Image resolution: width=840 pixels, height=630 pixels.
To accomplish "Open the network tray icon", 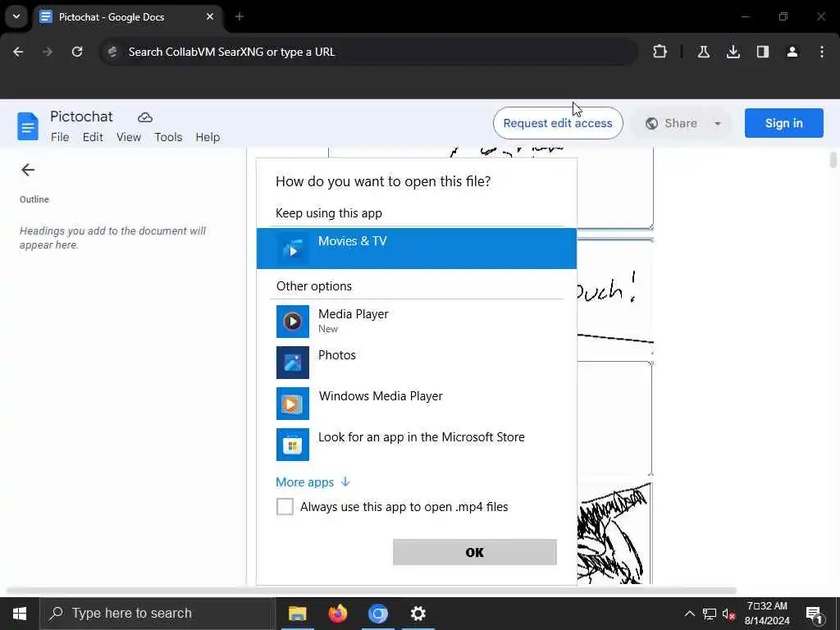I will tap(710, 614).
